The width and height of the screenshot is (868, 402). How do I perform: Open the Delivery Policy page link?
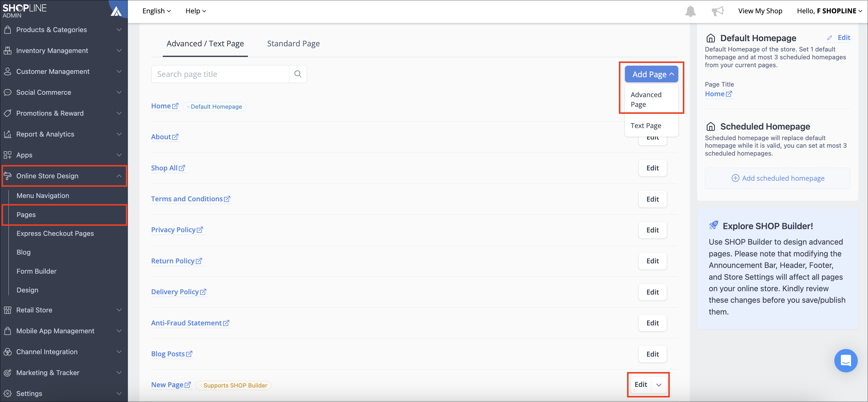[x=179, y=292]
